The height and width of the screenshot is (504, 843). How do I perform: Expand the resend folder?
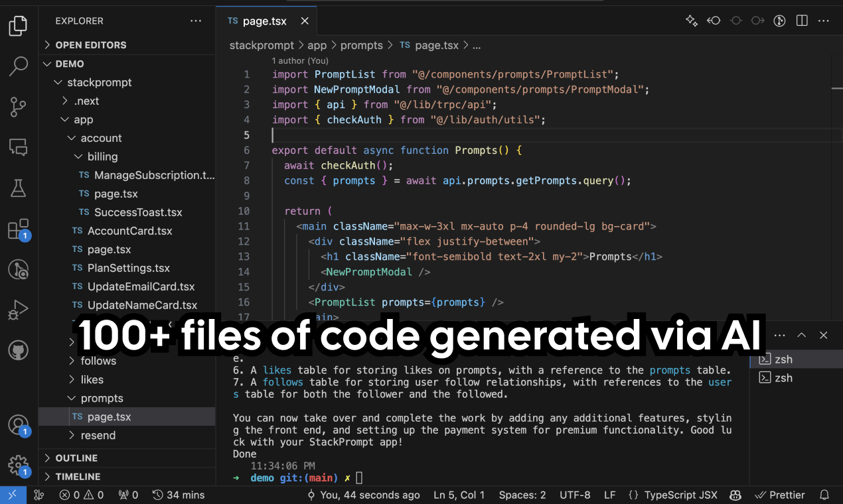point(127,435)
